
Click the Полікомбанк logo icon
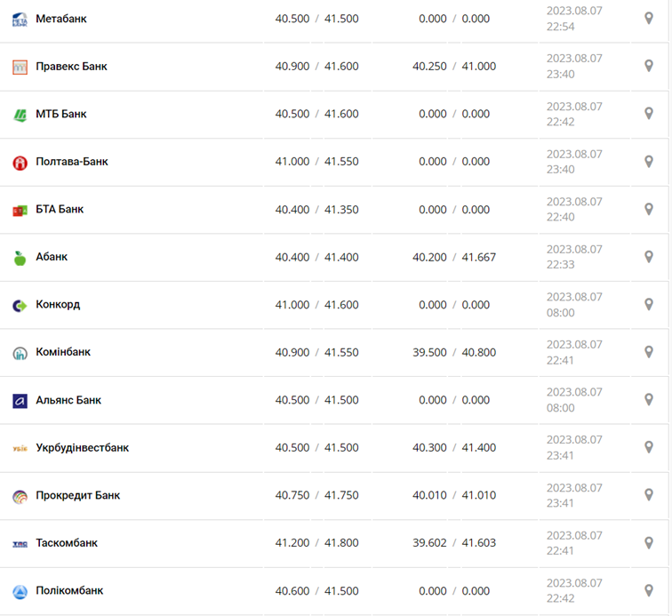[20, 591]
